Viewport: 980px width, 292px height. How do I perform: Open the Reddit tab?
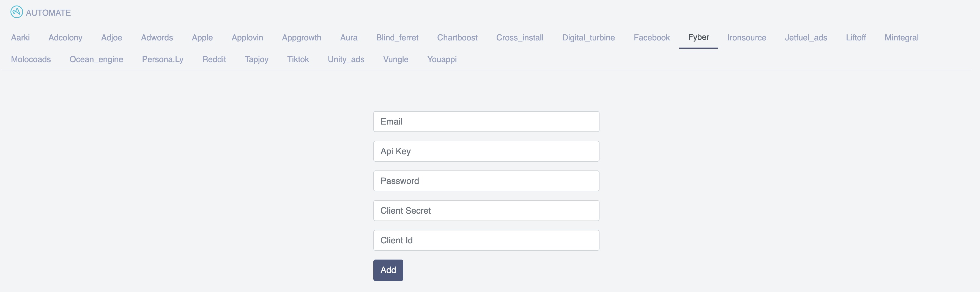(x=214, y=59)
